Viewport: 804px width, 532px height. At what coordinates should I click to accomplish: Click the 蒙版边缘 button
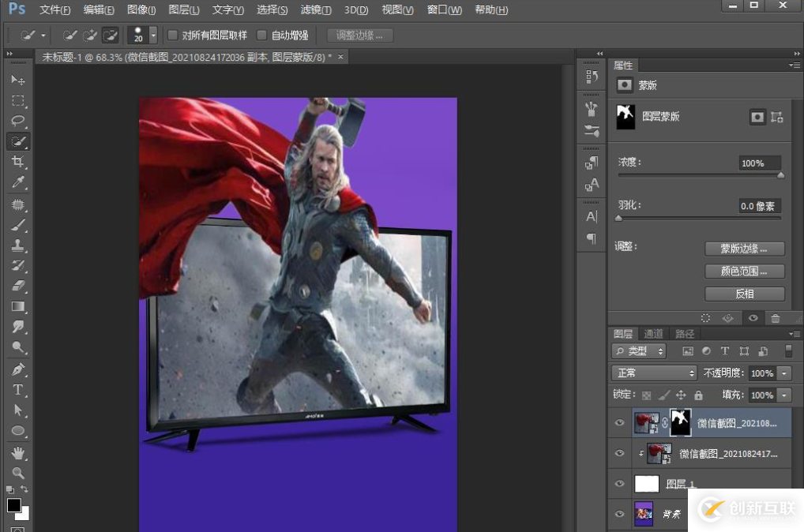click(x=744, y=249)
